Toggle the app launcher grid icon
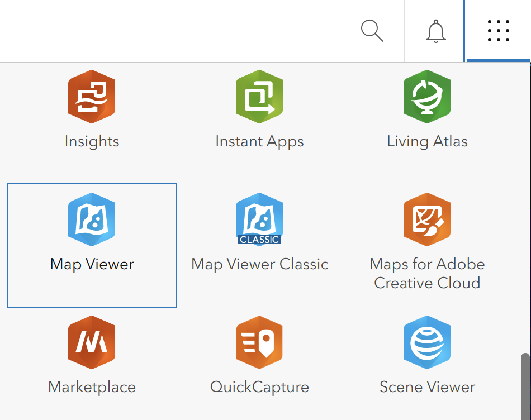Image resolution: width=531 pixels, height=420 pixels. click(x=499, y=31)
